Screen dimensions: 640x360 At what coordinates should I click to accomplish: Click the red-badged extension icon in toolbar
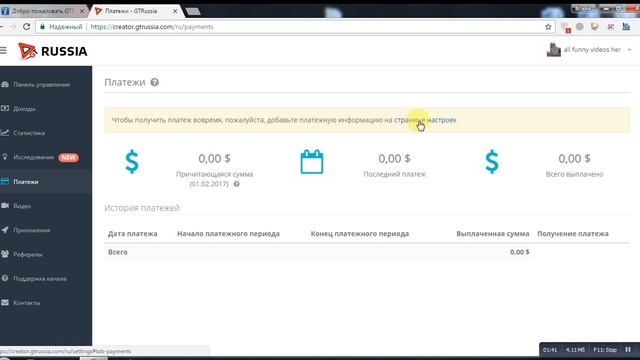point(566,27)
